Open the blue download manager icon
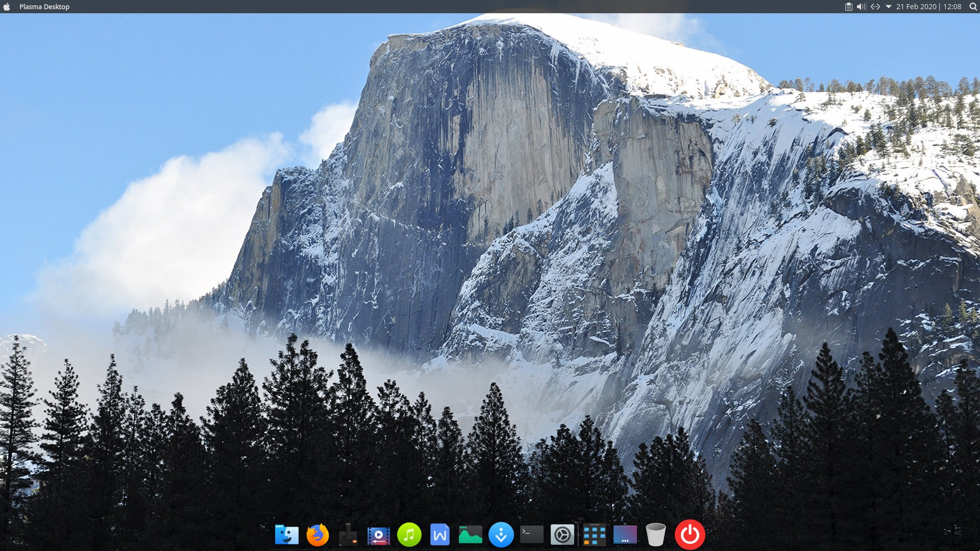This screenshot has height=551, width=980. click(x=501, y=535)
